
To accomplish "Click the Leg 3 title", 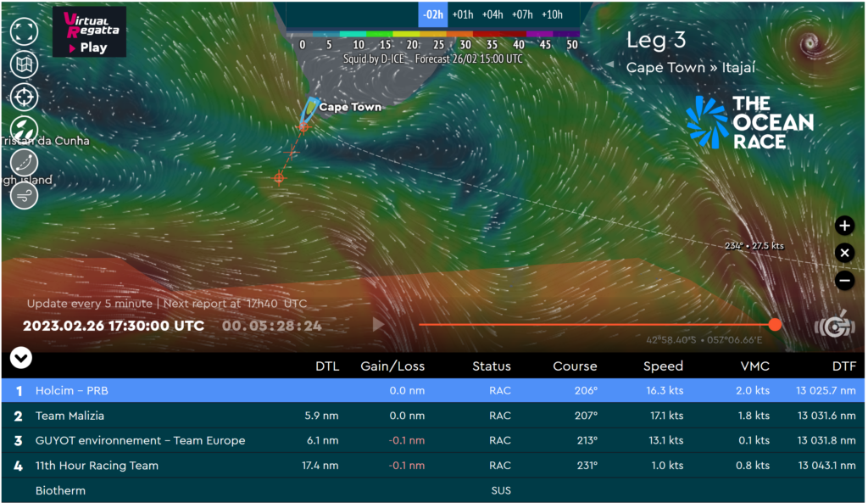I will pos(656,40).
